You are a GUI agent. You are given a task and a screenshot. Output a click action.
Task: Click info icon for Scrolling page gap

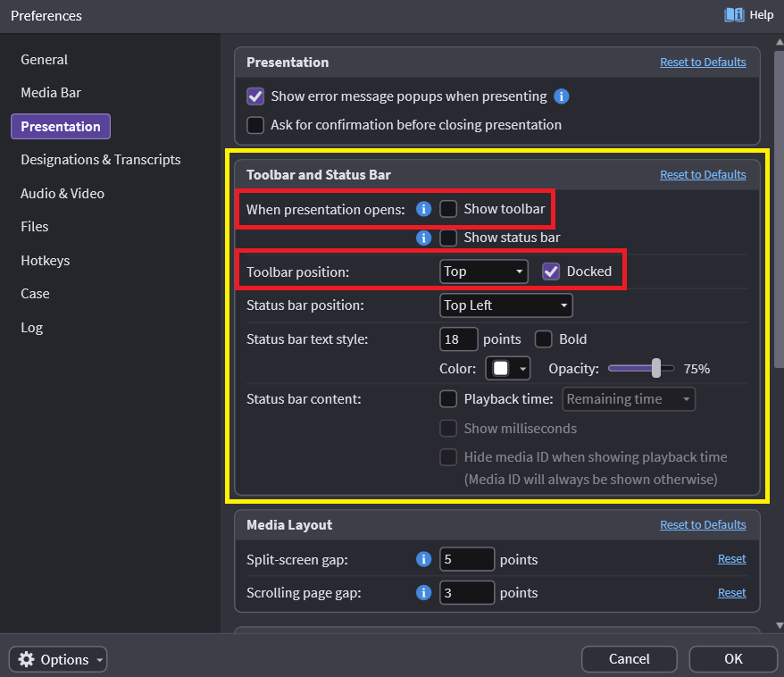tap(424, 593)
